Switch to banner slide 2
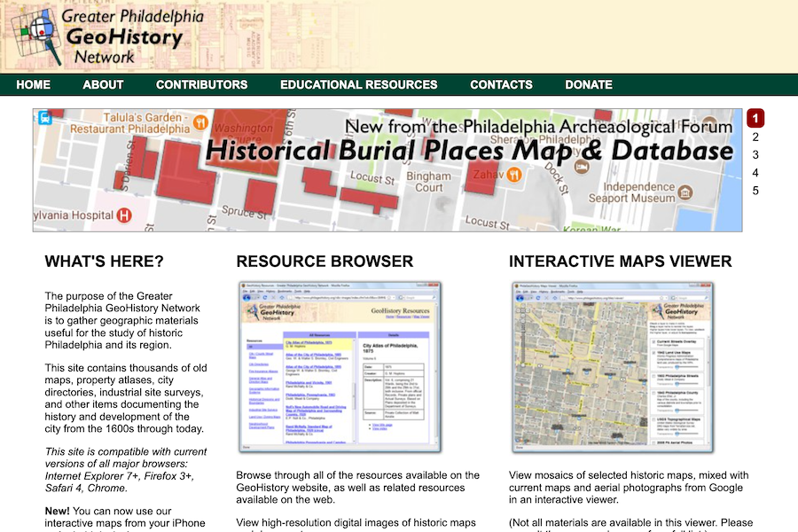The image size is (798, 532). coord(755,137)
